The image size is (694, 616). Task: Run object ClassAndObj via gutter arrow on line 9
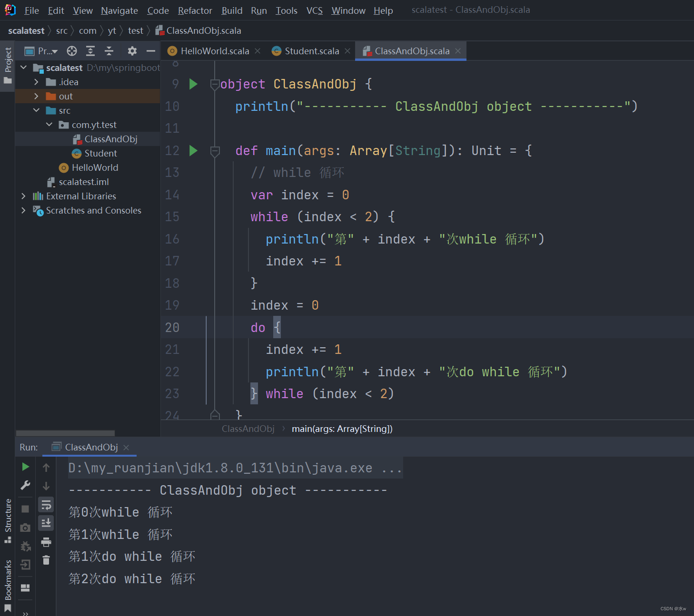click(193, 84)
